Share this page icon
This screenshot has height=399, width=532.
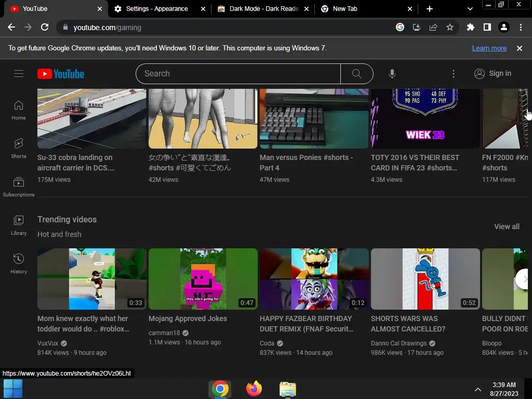[x=433, y=27]
